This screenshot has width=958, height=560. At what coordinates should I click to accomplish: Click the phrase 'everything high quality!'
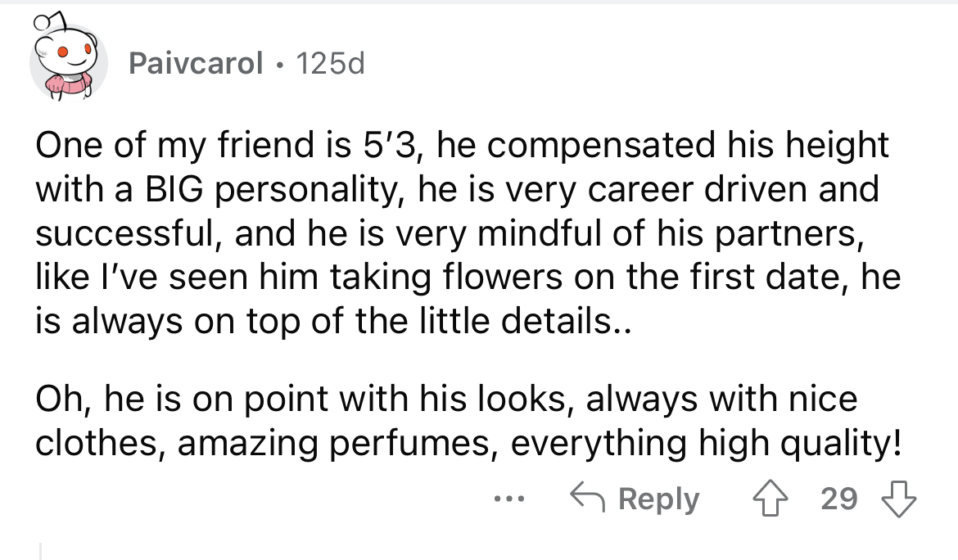tap(706, 444)
